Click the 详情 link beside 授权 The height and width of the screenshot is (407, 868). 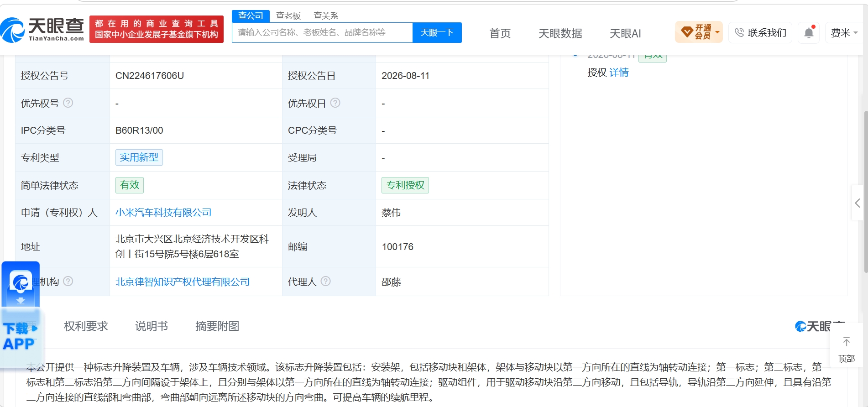tap(619, 73)
